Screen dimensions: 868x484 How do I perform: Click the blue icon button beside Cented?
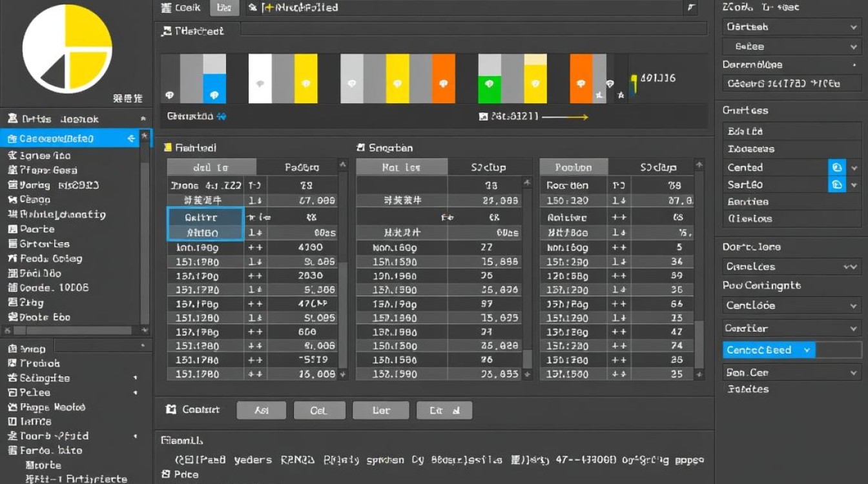837,167
